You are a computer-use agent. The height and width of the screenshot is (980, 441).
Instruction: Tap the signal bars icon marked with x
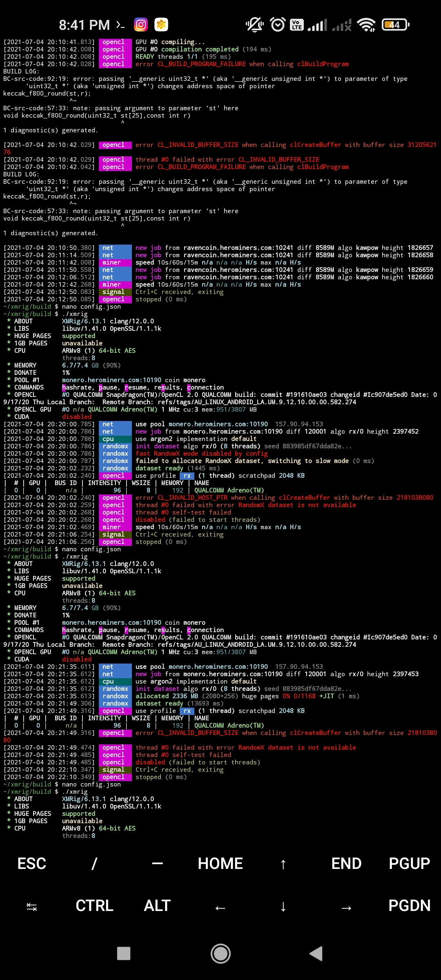342,25
